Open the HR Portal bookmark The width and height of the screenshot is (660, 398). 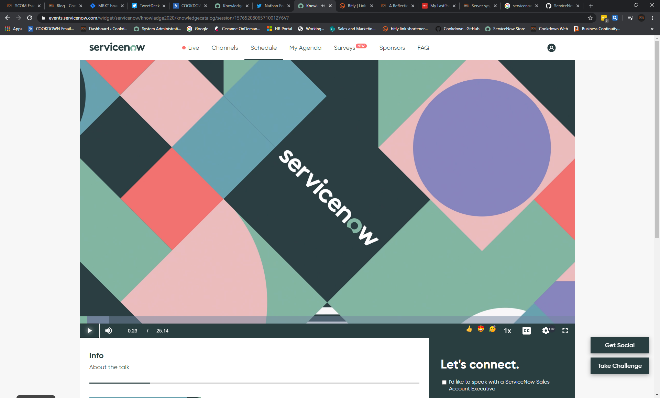279,29
